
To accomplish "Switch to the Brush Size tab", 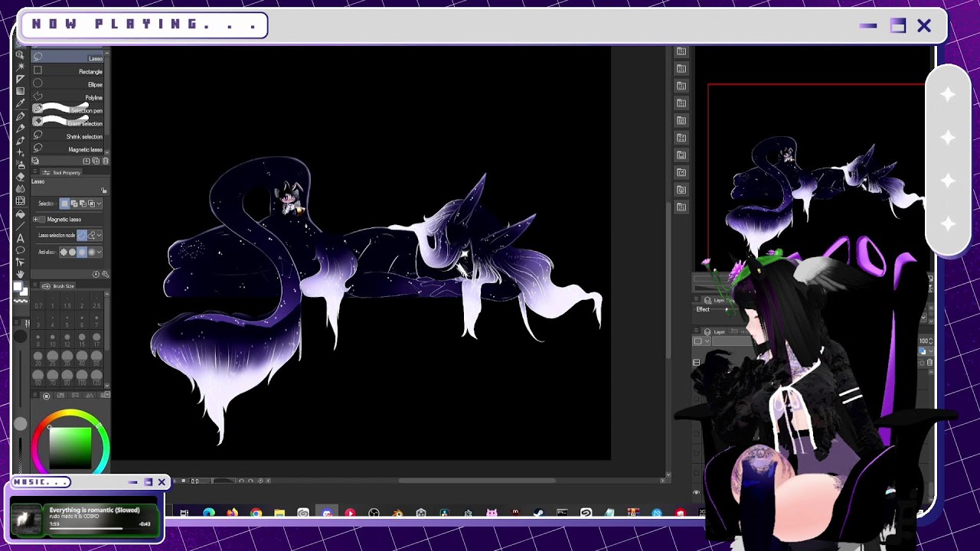I will click(58, 286).
